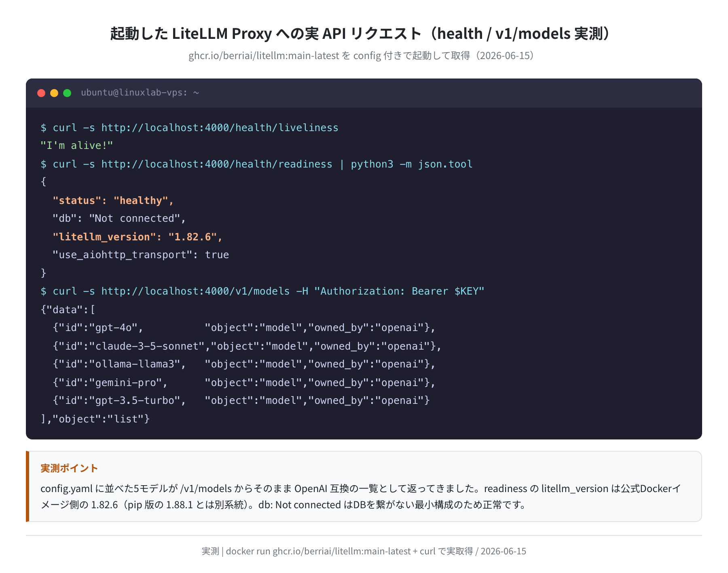Click the gemini-pro model row
728x573 pixels.
[x=244, y=383]
